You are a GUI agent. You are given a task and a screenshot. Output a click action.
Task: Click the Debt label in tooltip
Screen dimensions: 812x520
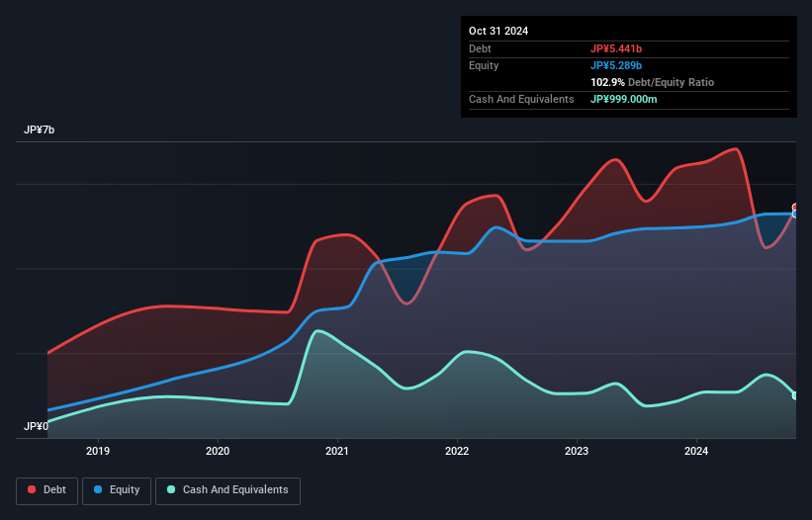[480, 48]
